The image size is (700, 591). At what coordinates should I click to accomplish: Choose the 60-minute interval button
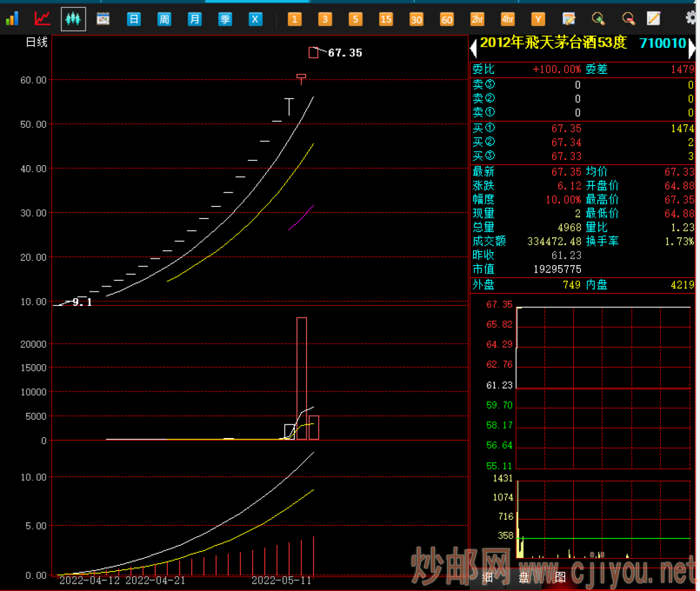click(x=447, y=19)
